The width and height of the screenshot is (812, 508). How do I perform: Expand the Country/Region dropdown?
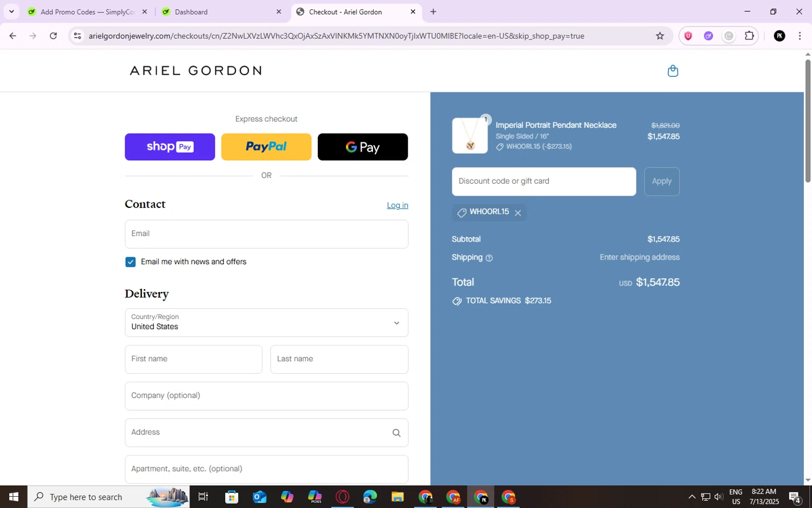(x=266, y=323)
